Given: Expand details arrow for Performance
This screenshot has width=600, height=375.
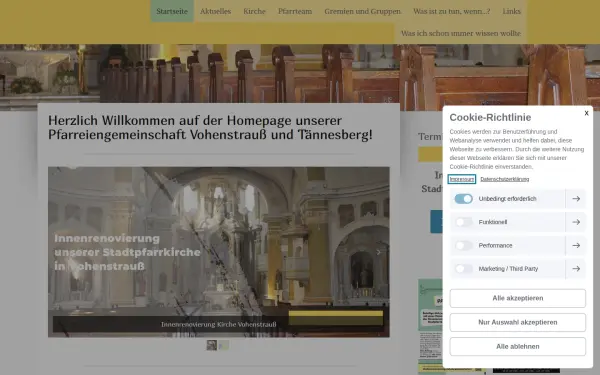Looking at the screenshot, I should click(576, 245).
